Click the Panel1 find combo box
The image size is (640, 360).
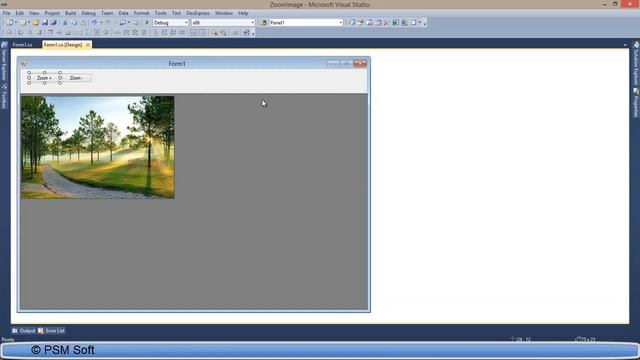pos(305,22)
